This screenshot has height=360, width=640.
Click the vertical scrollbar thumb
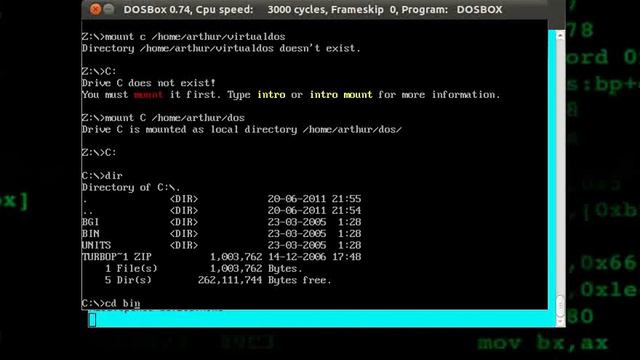560,306
